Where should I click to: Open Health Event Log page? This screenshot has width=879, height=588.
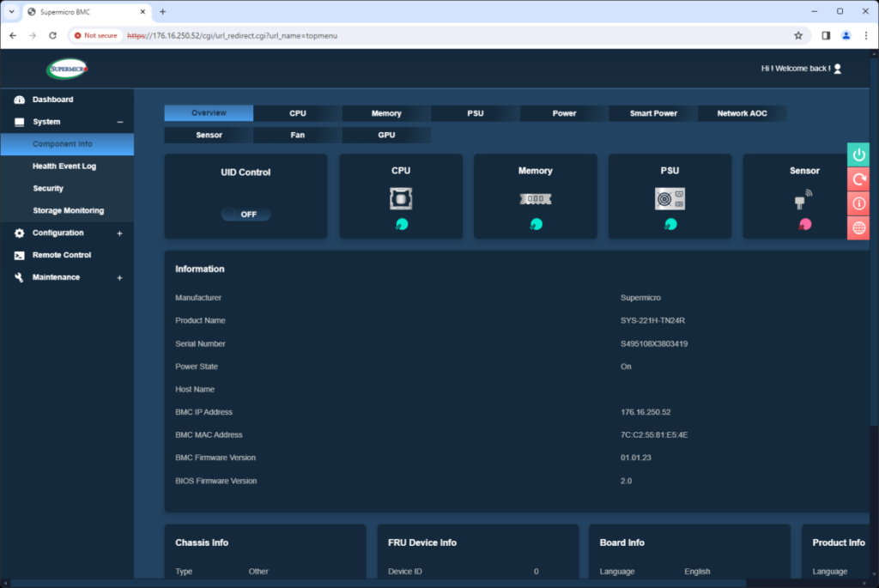coord(64,167)
